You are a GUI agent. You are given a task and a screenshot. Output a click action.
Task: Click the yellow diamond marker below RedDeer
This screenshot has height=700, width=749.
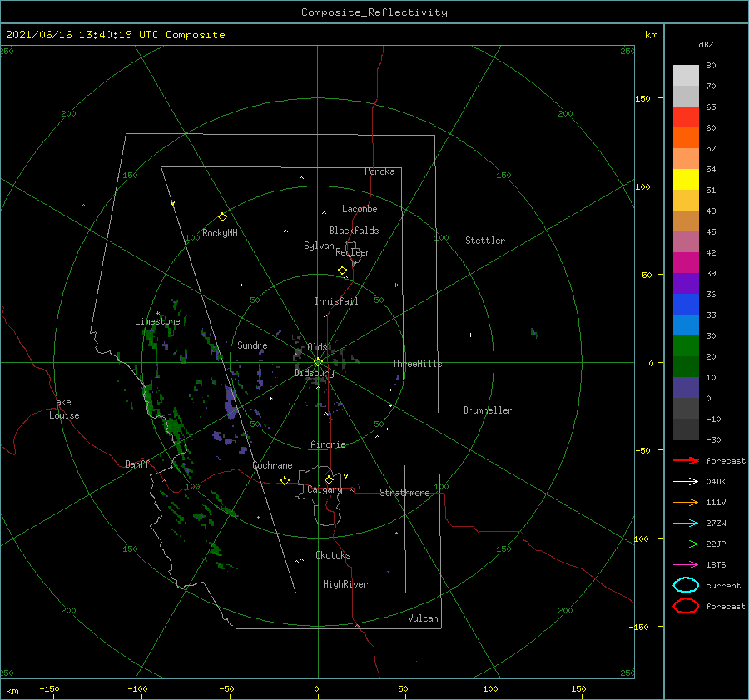[343, 271]
